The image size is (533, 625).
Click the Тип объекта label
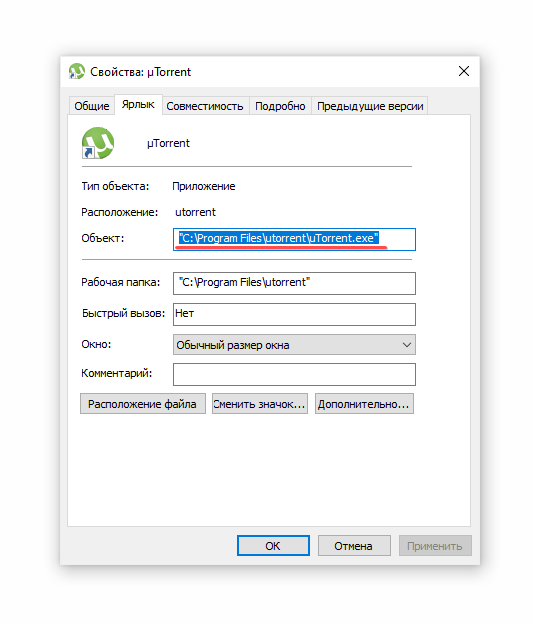(115, 186)
